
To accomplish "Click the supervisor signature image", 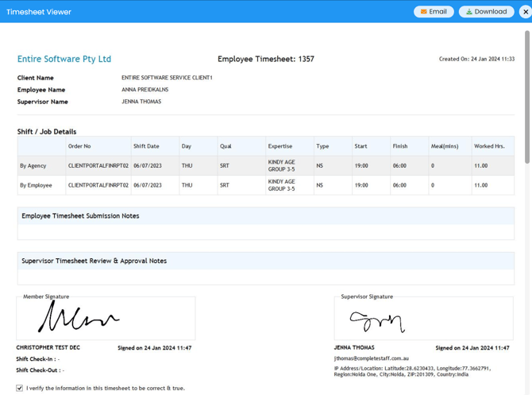I will pos(377,322).
